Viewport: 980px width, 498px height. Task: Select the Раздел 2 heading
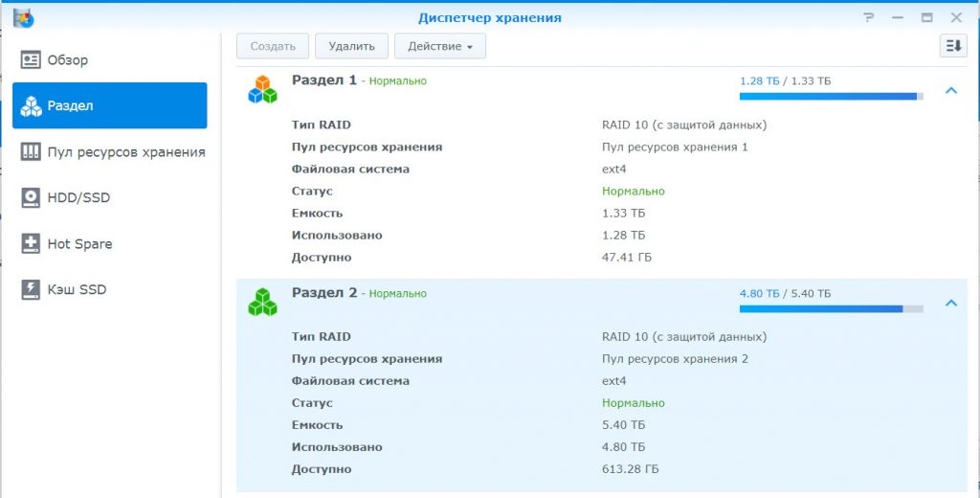324,292
